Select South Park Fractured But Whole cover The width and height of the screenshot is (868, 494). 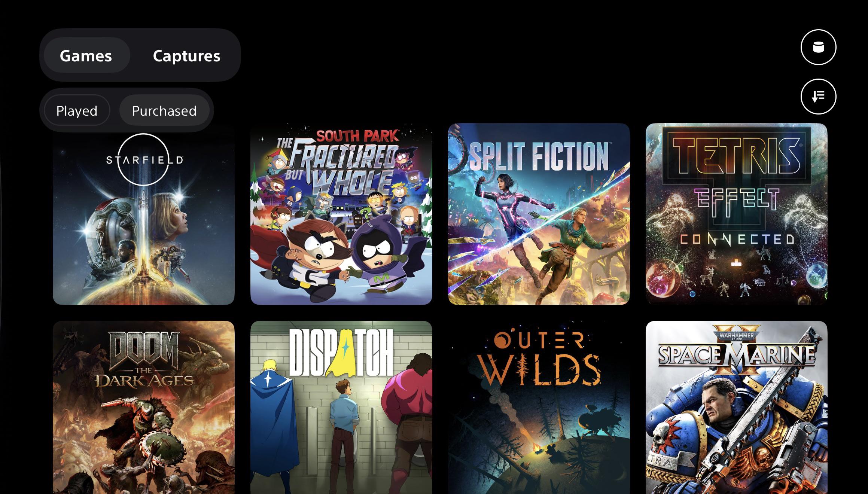[341, 214]
